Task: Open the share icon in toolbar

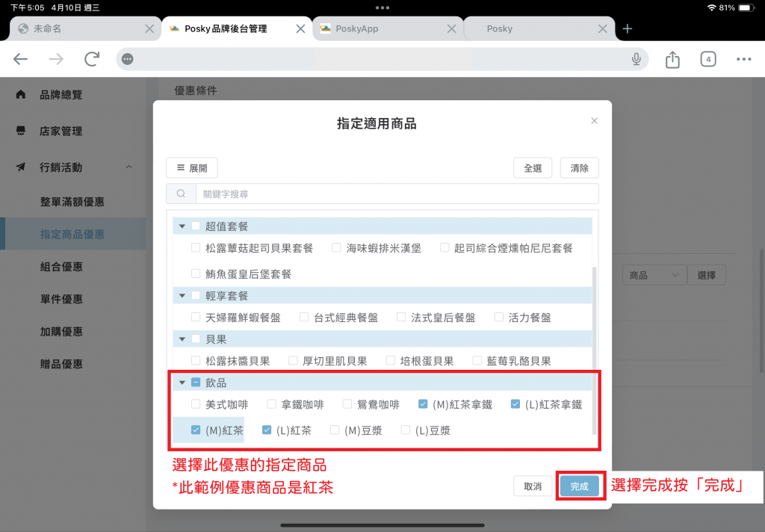Action: point(672,59)
